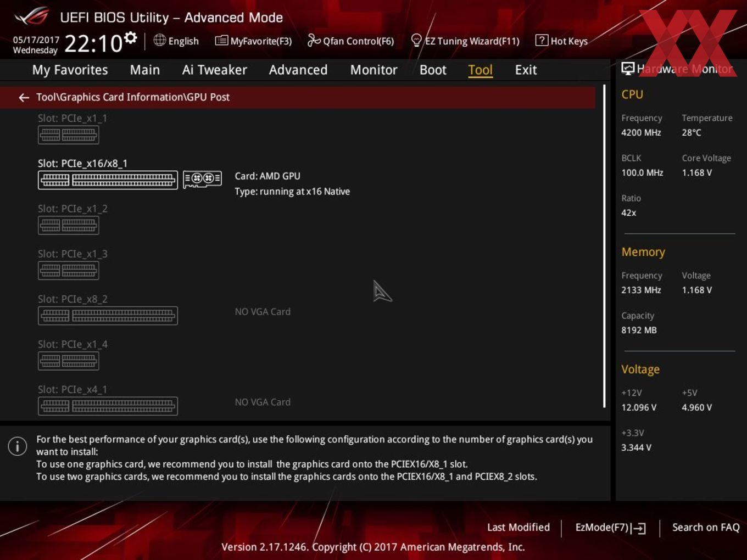
Task: Click the PCIe_x8_2 slot graphic
Action: 108,316
